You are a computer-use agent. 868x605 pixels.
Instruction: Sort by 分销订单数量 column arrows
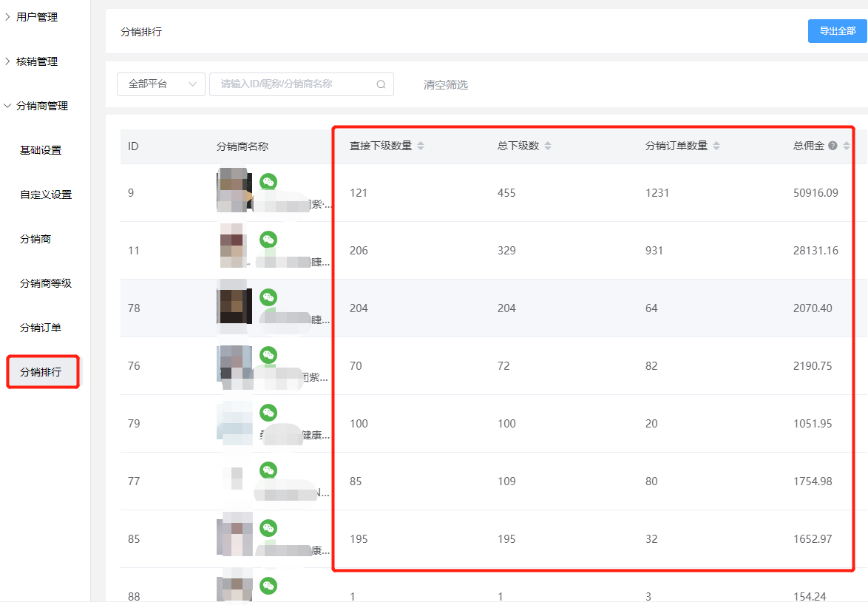tap(716, 146)
